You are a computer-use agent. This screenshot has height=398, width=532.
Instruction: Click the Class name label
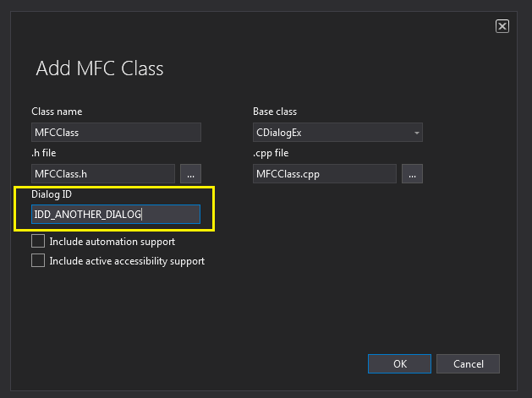[x=57, y=112]
